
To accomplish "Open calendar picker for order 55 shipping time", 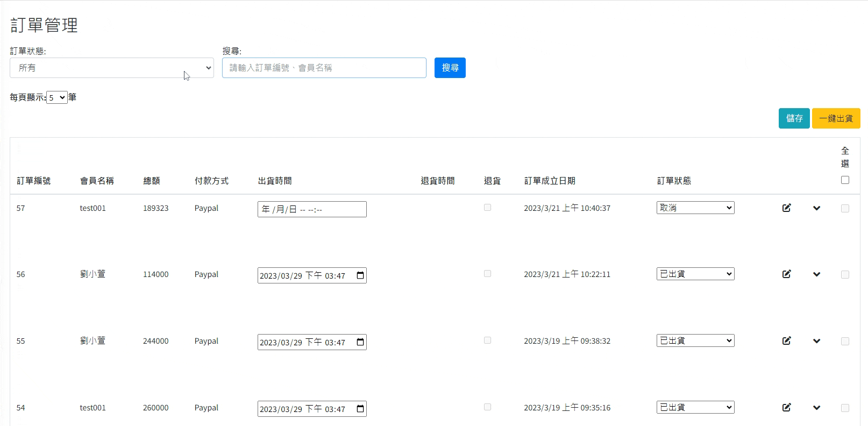I will coord(360,342).
